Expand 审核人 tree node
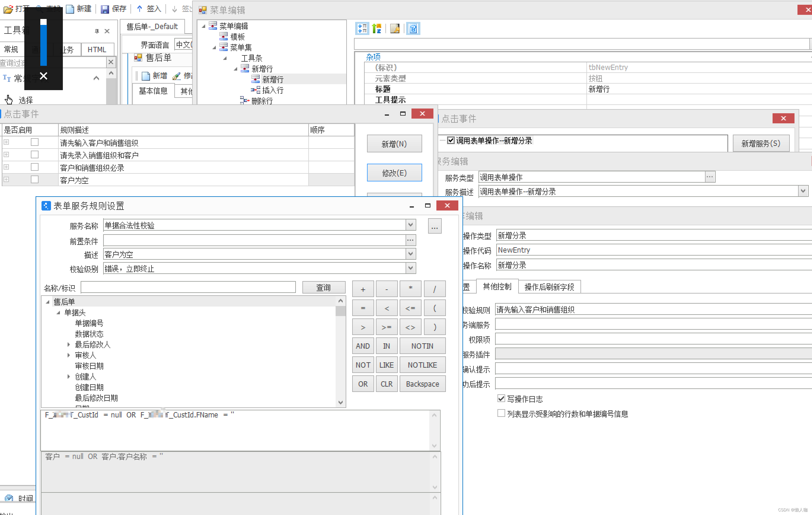Screen dimensions: 812x515 (69, 355)
